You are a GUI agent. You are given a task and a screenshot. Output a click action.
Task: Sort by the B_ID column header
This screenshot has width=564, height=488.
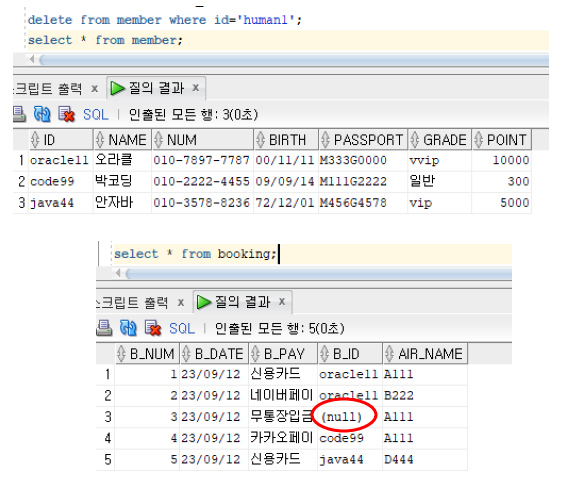point(350,354)
